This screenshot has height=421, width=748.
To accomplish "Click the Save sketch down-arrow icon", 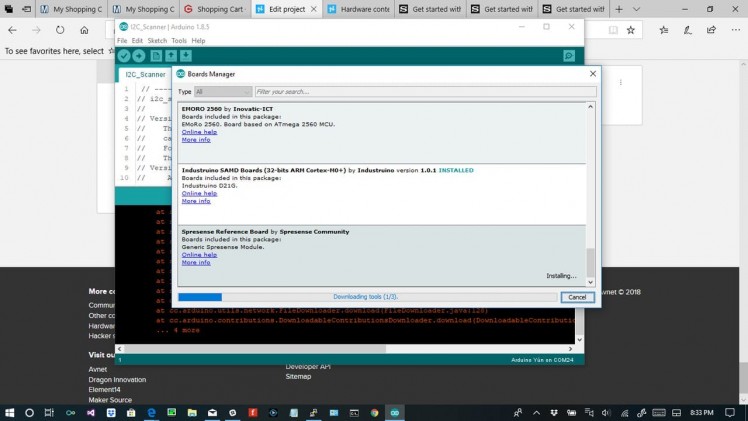I will tap(186, 56).
